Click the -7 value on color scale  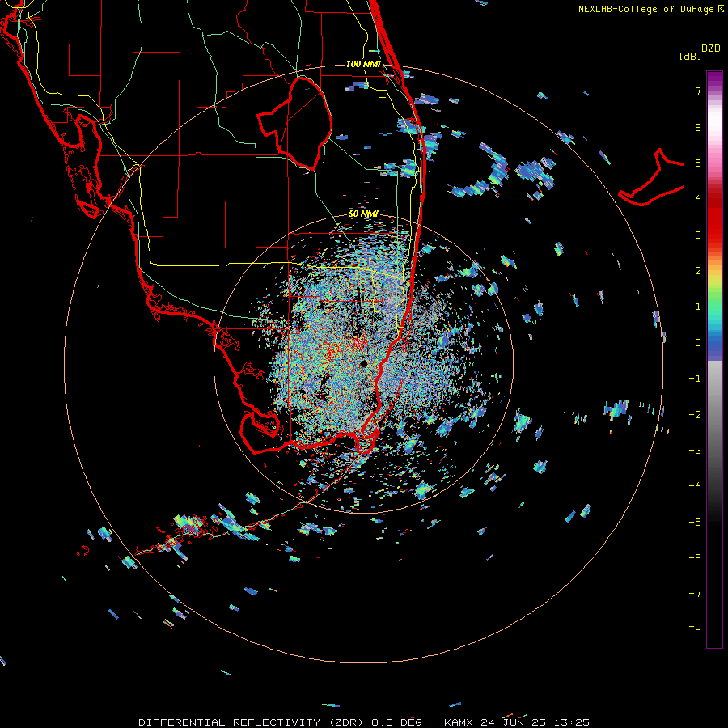tap(695, 594)
